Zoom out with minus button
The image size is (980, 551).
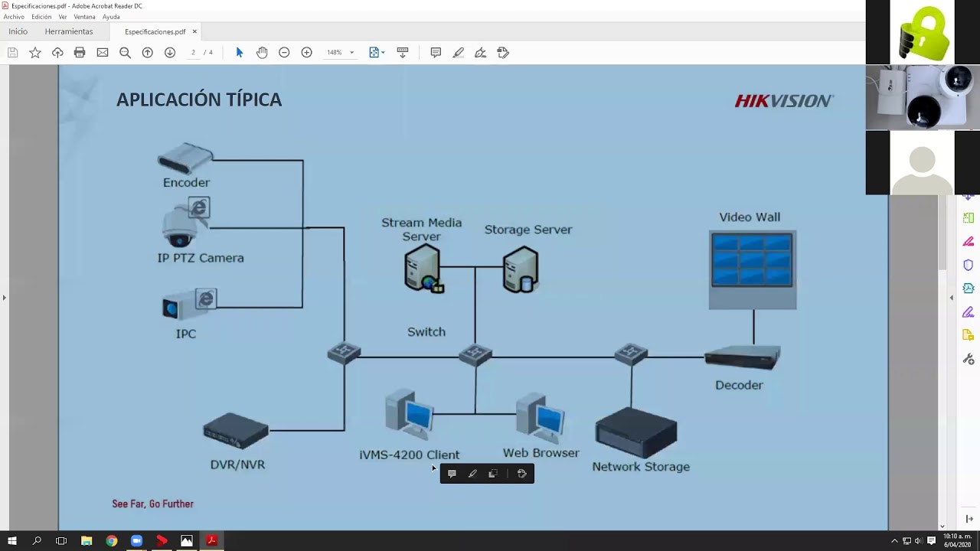(x=284, y=53)
